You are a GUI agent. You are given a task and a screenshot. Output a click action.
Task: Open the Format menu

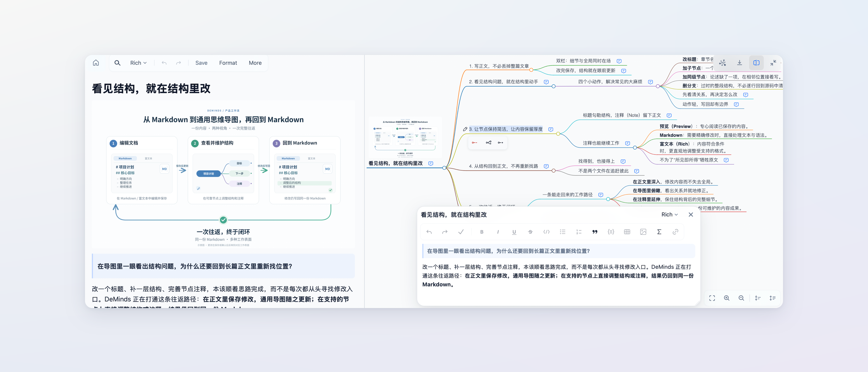pos(228,63)
